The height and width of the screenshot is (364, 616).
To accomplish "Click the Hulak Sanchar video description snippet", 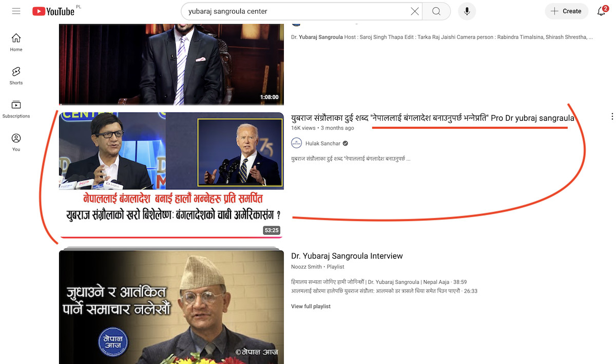I will point(351,159).
